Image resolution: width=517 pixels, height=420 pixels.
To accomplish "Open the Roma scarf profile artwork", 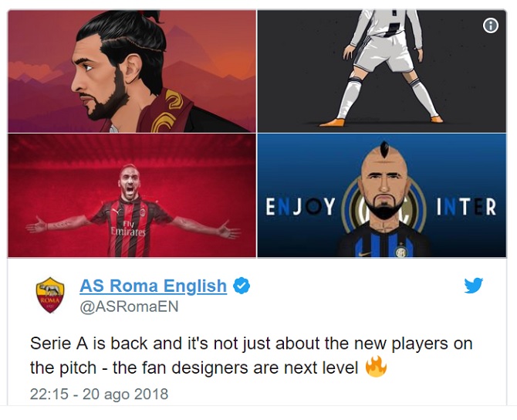I will coord(132,71).
